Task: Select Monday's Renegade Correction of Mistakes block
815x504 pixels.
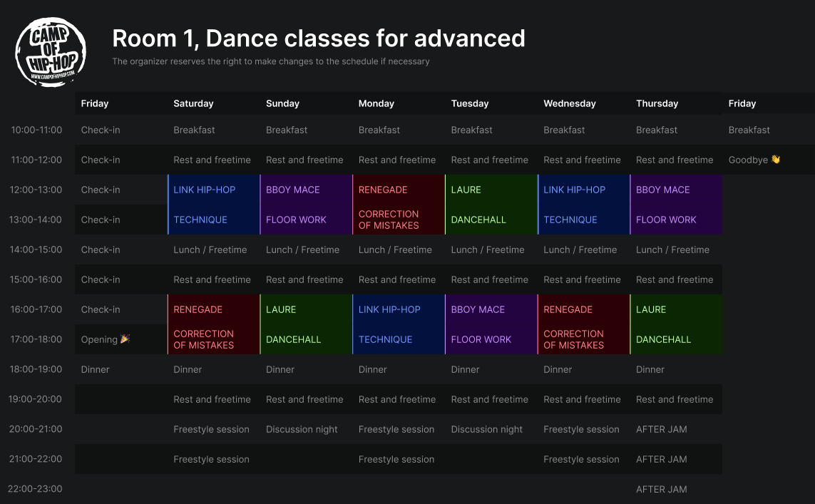Action: coord(399,205)
